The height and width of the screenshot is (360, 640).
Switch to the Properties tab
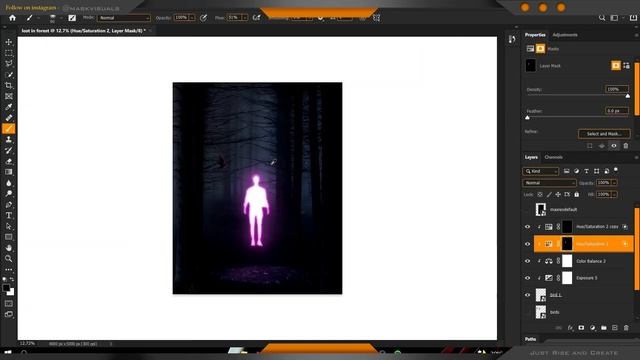coord(535,35)
